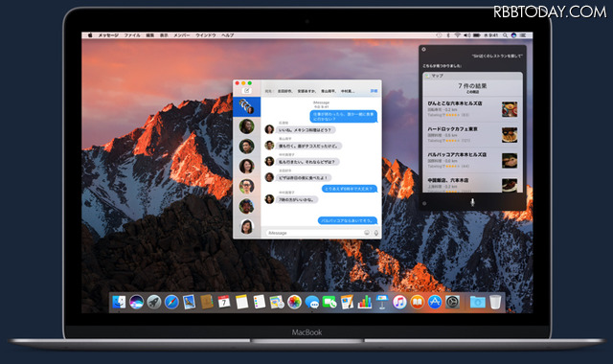The width and height of the screenshot is (613, 364).
Task: Open the ファイル menu in menu bar
Action: click(132, 35)
